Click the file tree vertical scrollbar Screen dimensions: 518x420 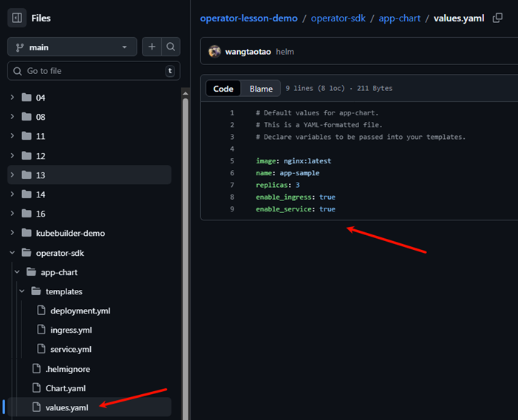click(185, 222)
